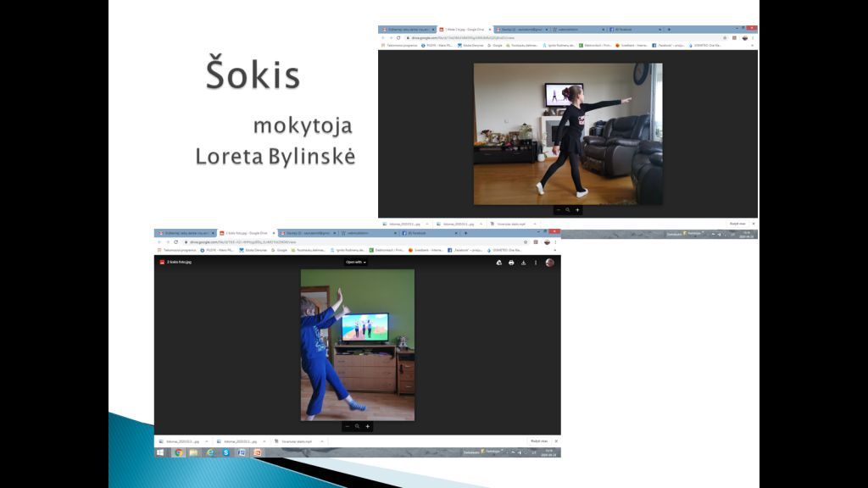The height and width of the screenshot is (488, 868).
Task: Download the '2 šokis foto.jpg' file
Action: (523, 263)
